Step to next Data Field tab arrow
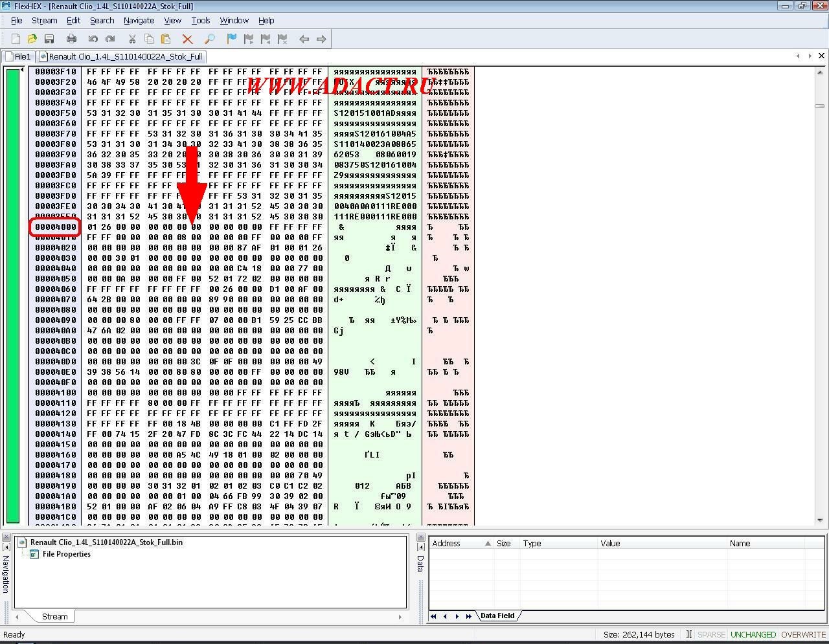The height and width of the screenshot is (644, 829). [457, 616]
